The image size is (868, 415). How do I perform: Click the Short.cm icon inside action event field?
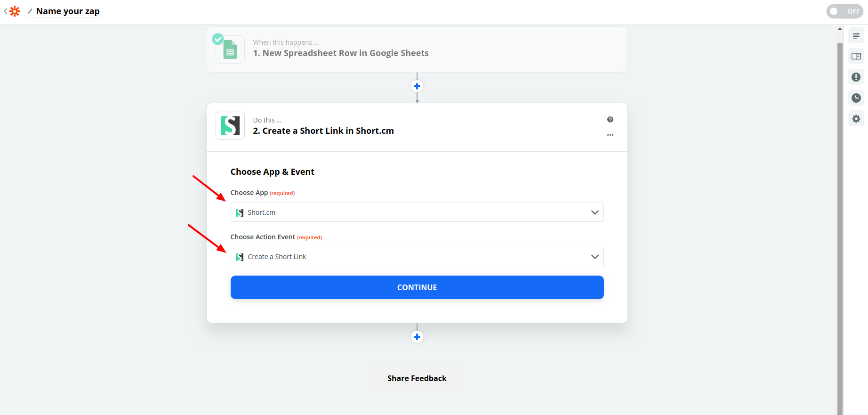click(240, 257)
